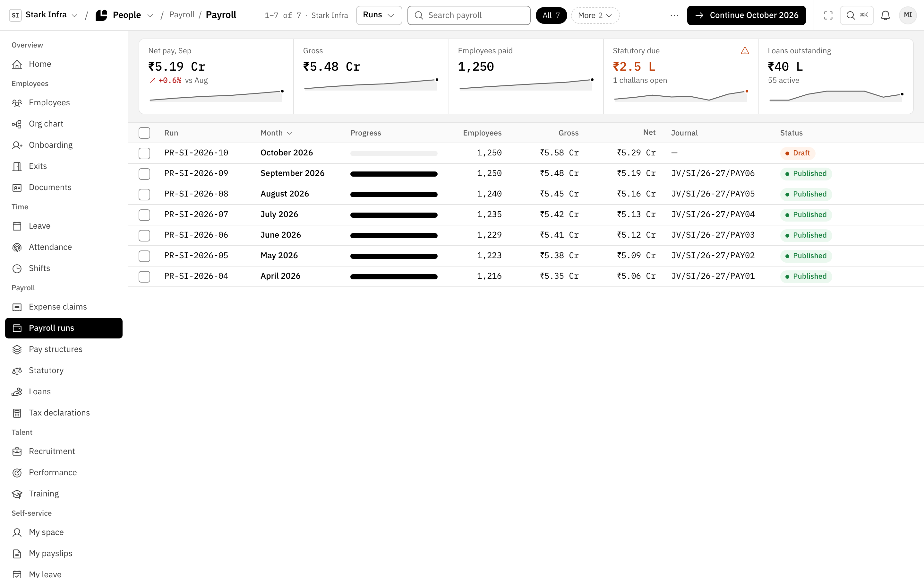Click the Statutory due warning triangle
Viewport: 924px width, 578px height.
745,51
